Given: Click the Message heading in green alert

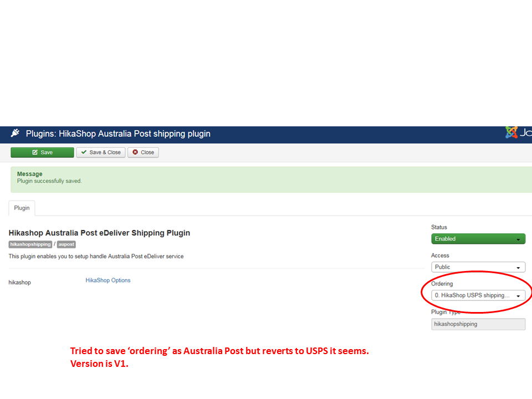Looking at the screenshot, I should coord(30,173).
